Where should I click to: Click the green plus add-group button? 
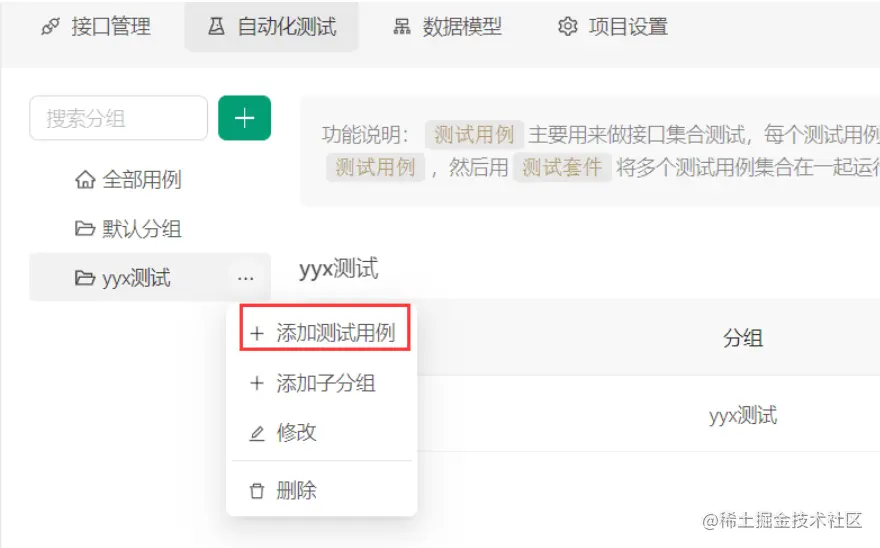tap(244, 118)
